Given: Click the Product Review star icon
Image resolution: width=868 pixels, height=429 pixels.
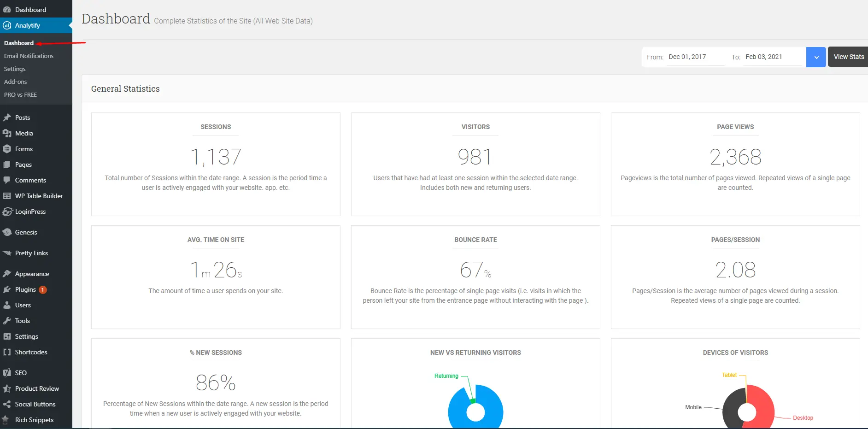Looking at the screenshot, I should [x=7, y=388].
